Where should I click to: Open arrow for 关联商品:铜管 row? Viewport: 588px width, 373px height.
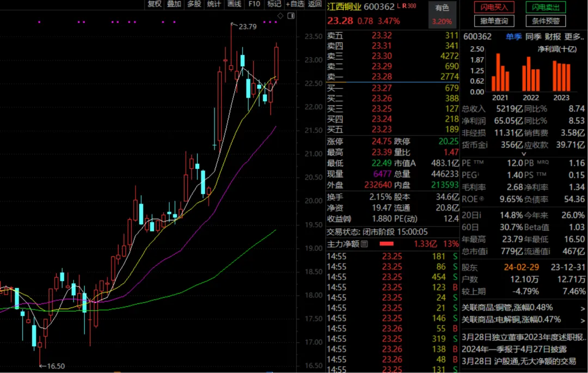point(583,309)
